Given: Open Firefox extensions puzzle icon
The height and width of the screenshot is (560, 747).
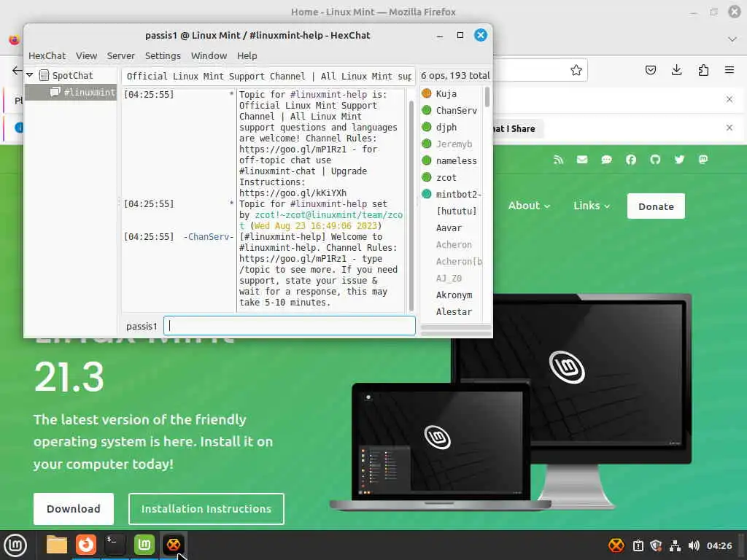Looking at the screenshot, I should (703, 71).
